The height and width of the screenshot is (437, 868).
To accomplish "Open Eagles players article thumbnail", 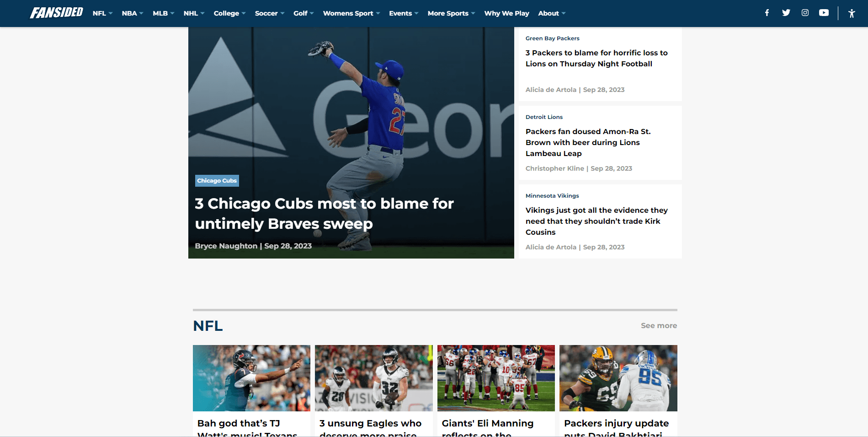I will coord(373,378).
